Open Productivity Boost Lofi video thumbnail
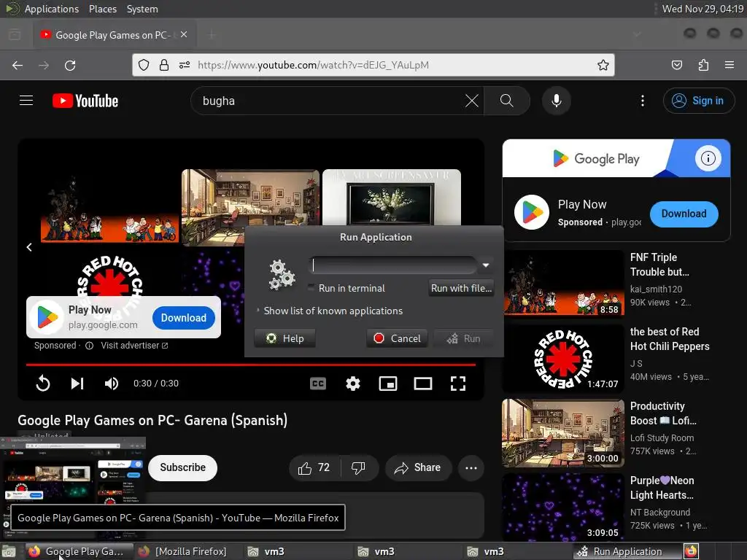747x560 pixels. [x=562, y=433]
